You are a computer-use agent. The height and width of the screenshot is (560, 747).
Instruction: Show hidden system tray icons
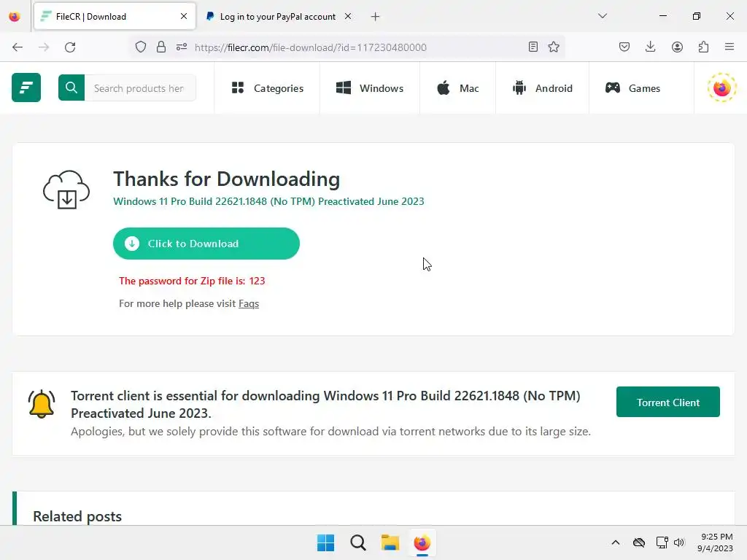[616, 542]
